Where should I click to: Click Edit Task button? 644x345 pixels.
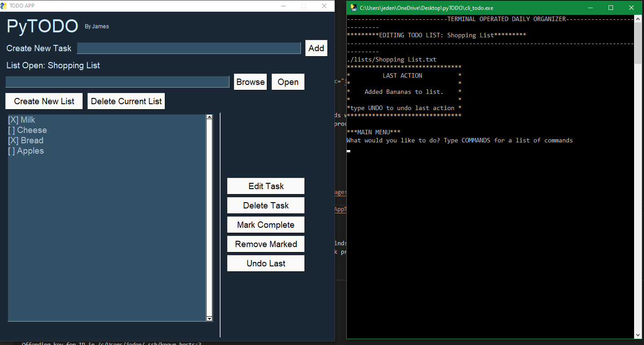coord(266,186)
